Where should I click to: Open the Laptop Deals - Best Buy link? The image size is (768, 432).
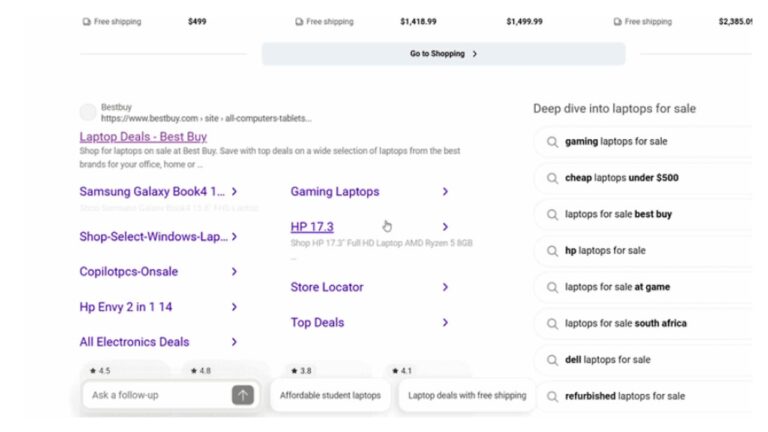coord(143,137)
